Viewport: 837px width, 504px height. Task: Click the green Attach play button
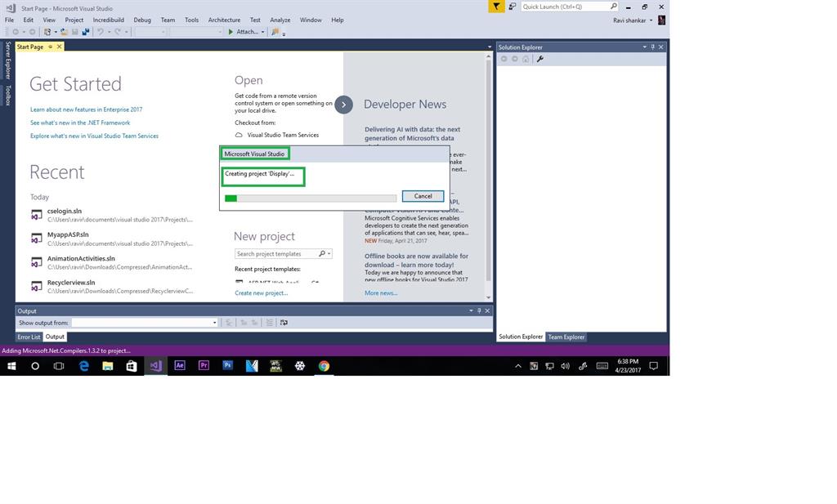click(x=231, y=32)
